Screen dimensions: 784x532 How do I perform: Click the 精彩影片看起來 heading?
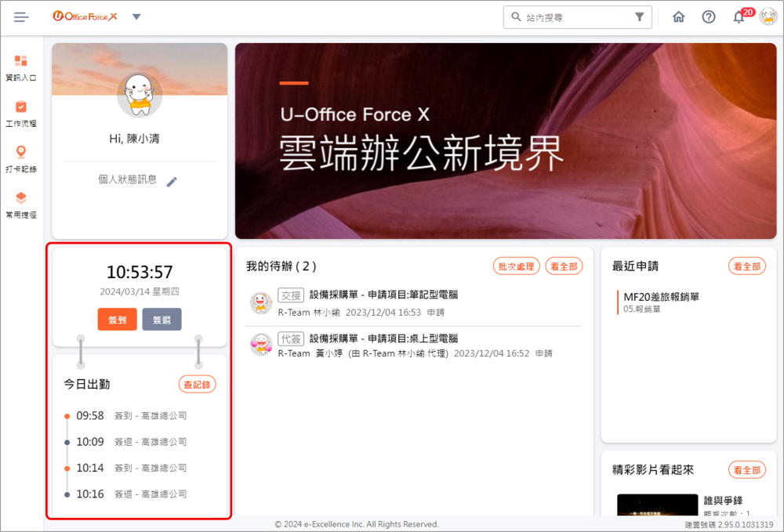653,470
